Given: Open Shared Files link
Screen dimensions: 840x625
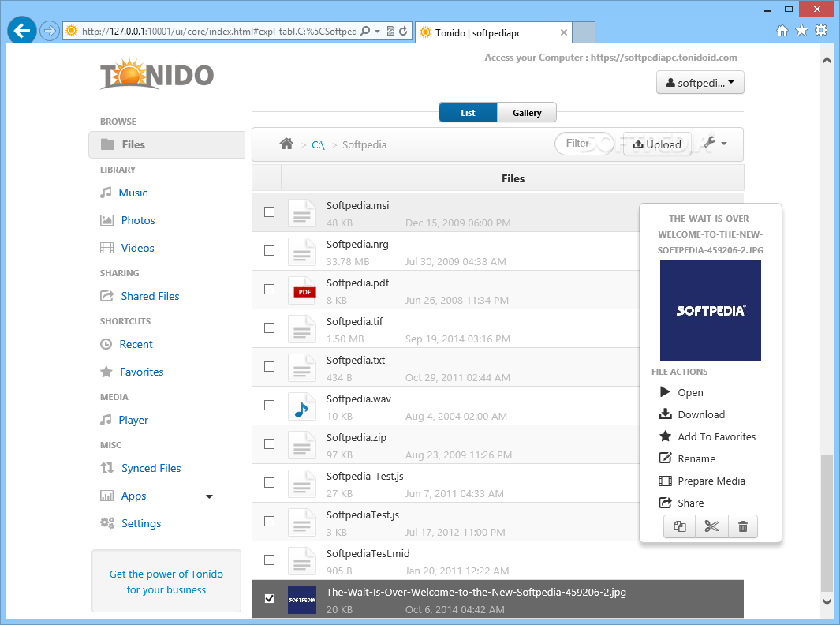Looking at the screenshot, I should point(150,296).
